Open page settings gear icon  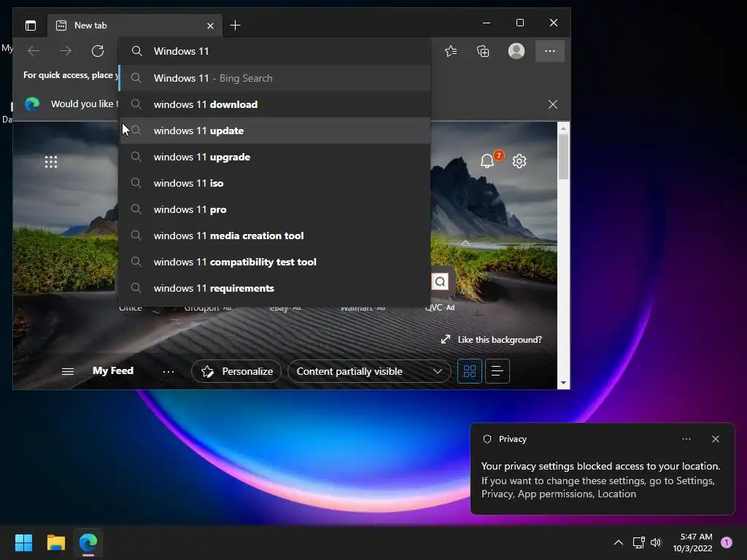click(x=519, y=161)
